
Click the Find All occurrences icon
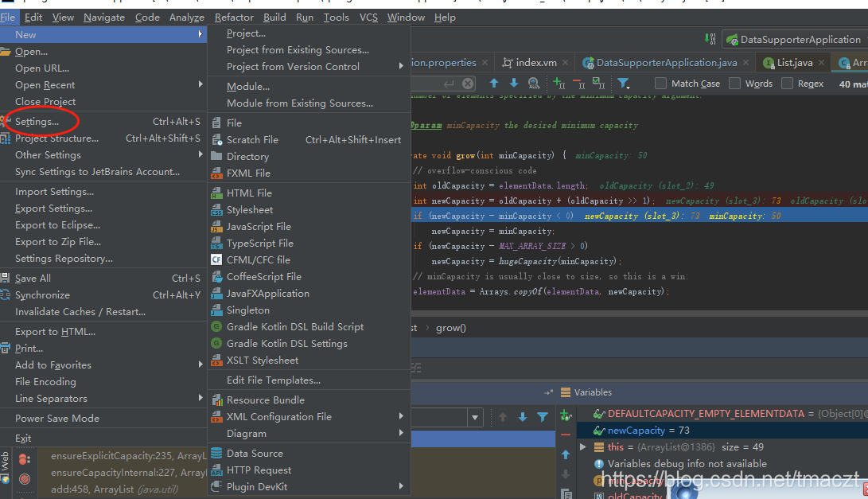tap(534, 83)
